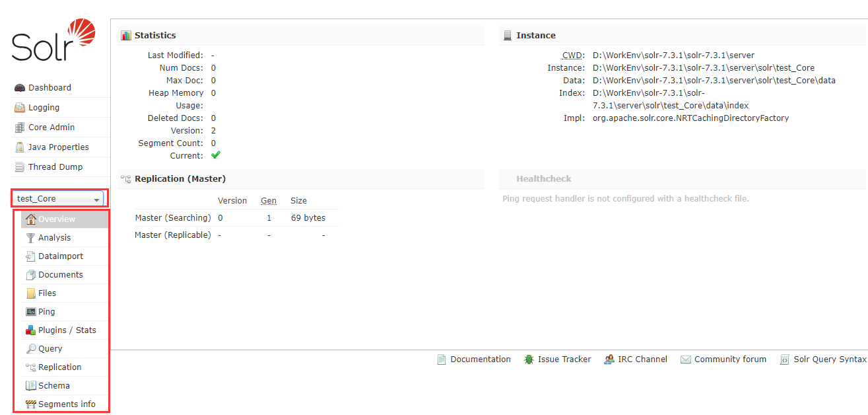The image size is (868, 415).
Task: Click the Overview house icon
Action: coord(31,219)
